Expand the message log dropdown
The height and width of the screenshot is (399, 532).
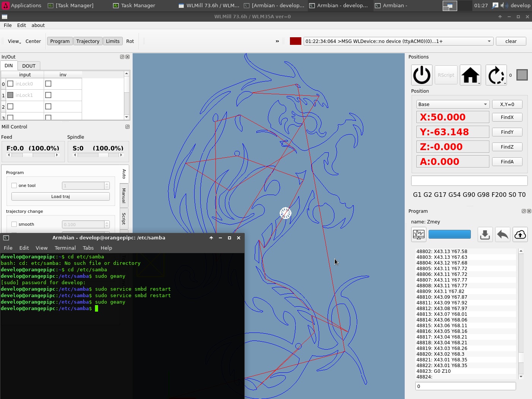[489, 41]
